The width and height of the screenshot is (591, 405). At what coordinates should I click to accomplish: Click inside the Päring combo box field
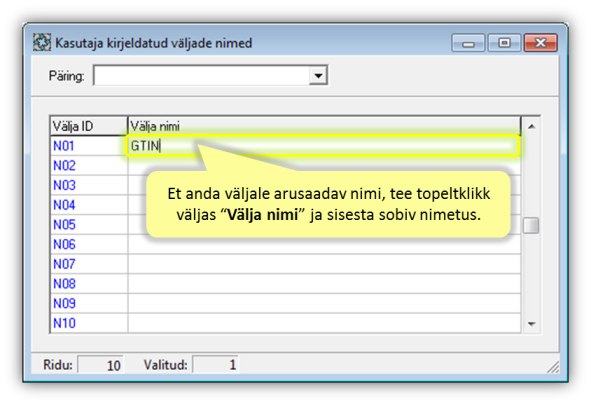[x=202, y=76]
